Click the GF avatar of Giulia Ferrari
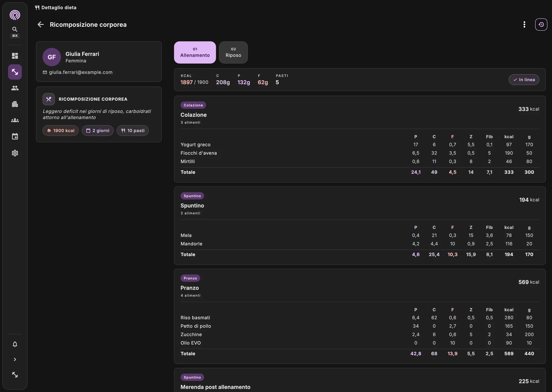 pyautogui.click(x=52, y=57)
